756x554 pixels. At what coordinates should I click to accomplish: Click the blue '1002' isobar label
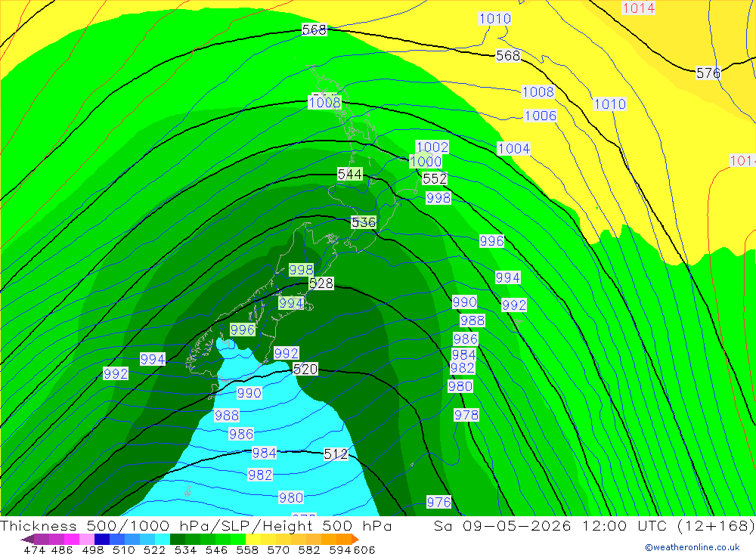tap(432, 147)
